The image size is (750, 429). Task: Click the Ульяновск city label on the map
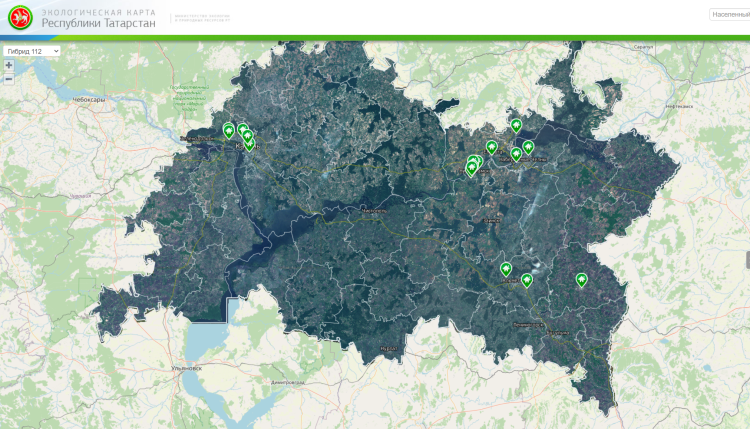click(186, 367)
